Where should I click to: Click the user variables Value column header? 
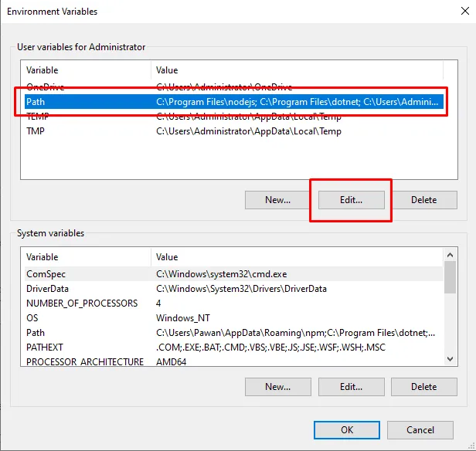click(x=297, y=70)
